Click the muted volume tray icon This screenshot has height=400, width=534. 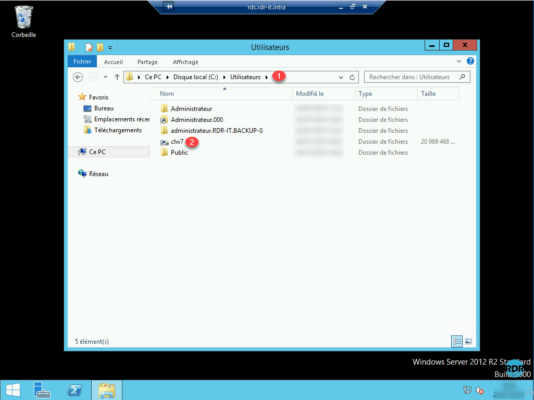point(480,390)
